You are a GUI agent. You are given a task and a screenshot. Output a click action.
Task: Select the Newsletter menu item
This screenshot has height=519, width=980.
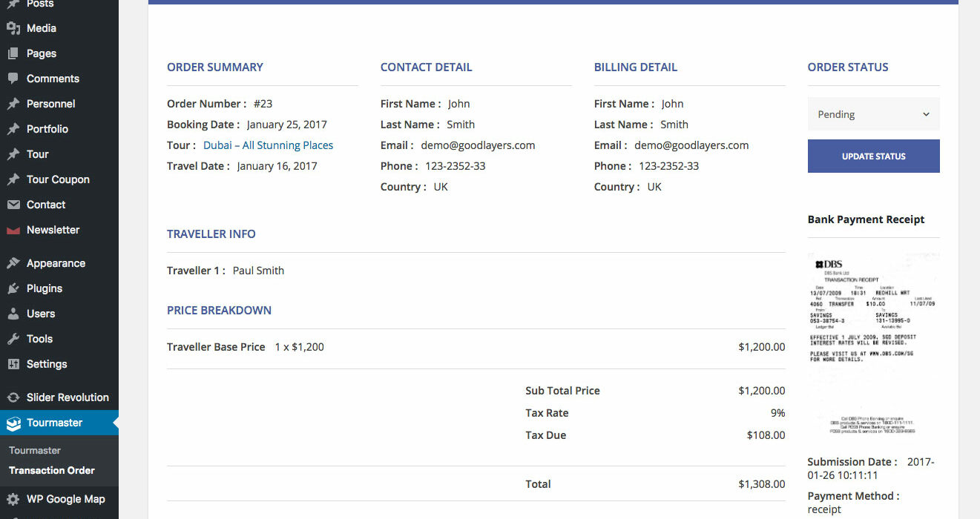click(53, 230)
